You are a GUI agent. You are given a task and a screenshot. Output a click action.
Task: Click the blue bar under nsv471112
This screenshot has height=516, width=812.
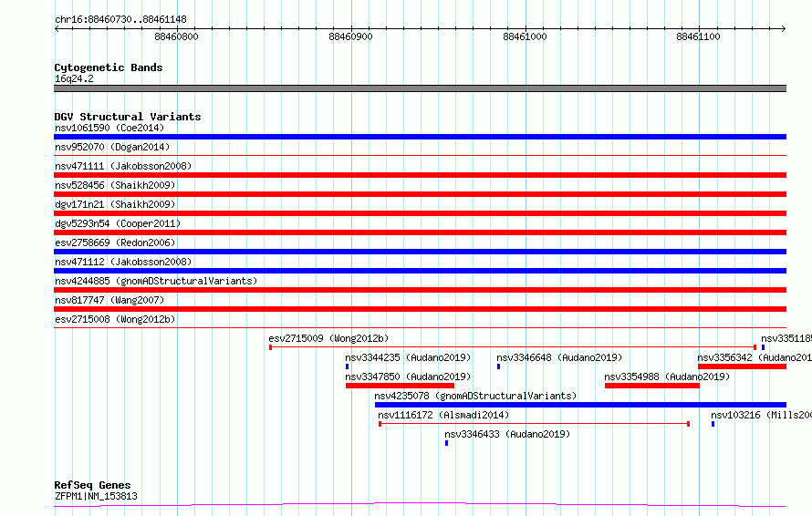[420, 271]
